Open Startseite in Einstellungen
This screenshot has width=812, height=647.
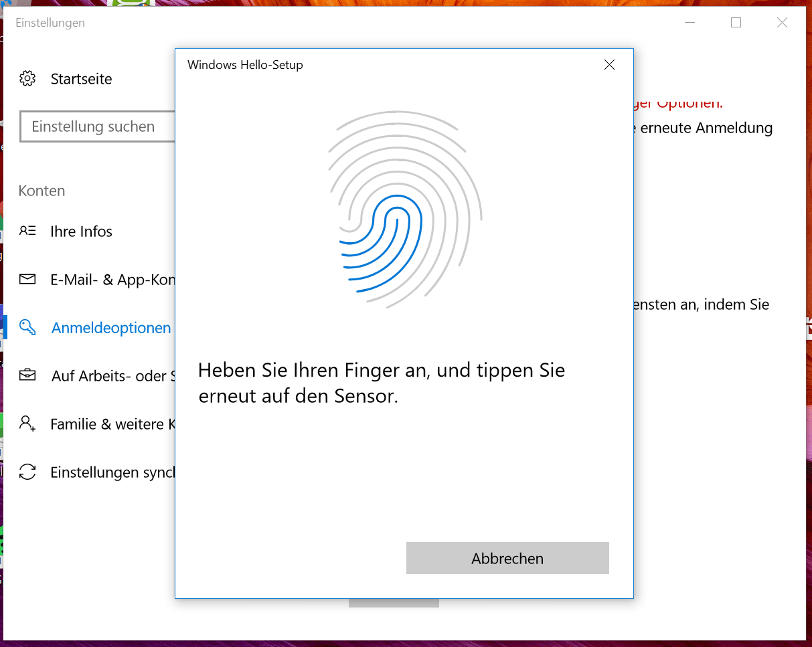81,79
